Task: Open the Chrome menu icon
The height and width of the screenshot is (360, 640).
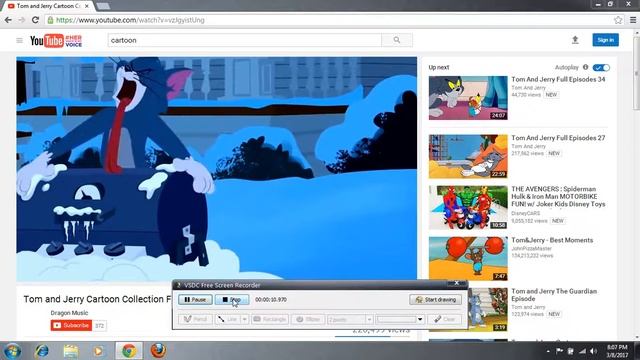Action: click(633, 20)
